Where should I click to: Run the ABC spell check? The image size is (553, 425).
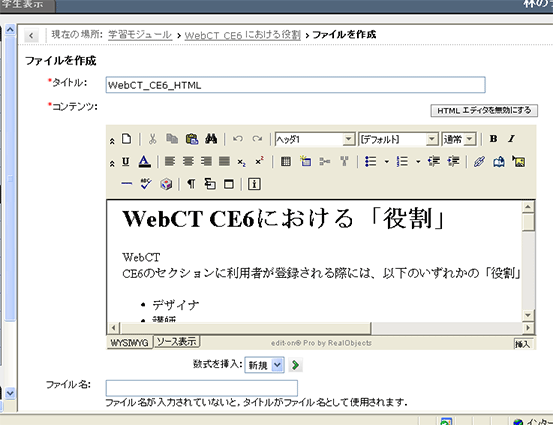coord(146,184)
